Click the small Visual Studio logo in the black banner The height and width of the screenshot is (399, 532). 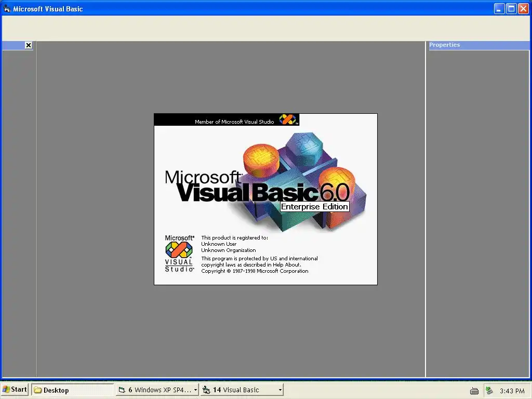(x=288, y=119)
